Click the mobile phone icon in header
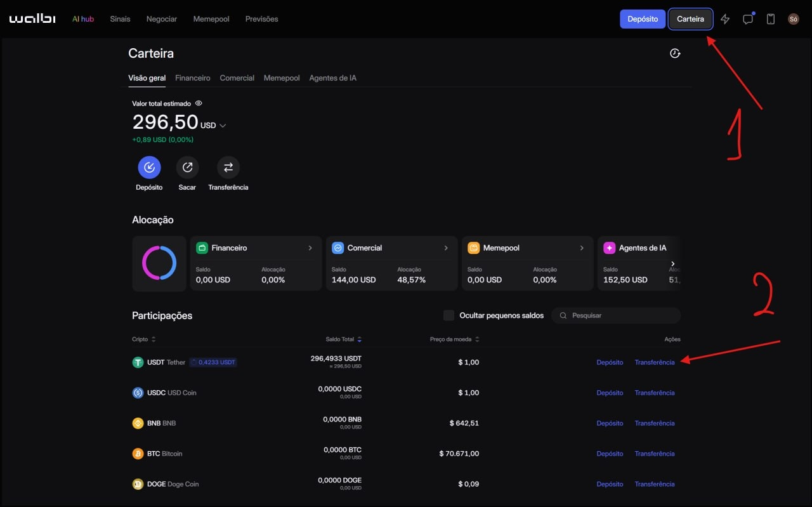The height and width of the screenshot is (507, 812). pos(771,19)
